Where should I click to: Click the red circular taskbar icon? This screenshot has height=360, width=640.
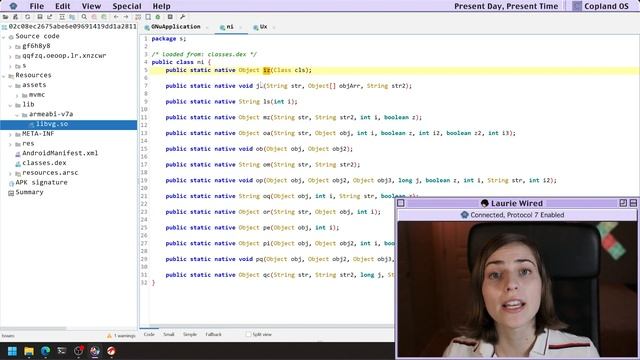point(111,351)
